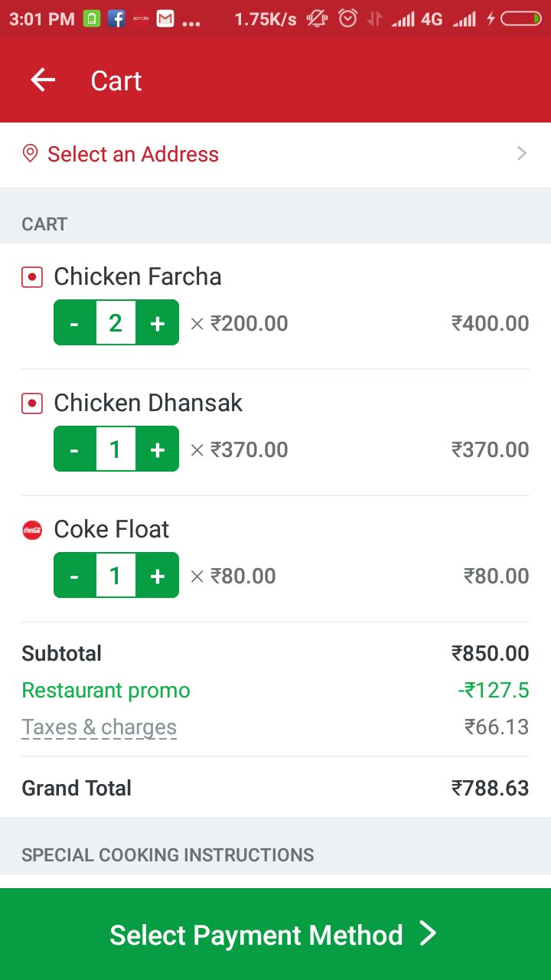This screenshot has height=980, width=551.
Task: Tap the non-veg icon beside Chicken Farcha
Action: coord(32,277)
